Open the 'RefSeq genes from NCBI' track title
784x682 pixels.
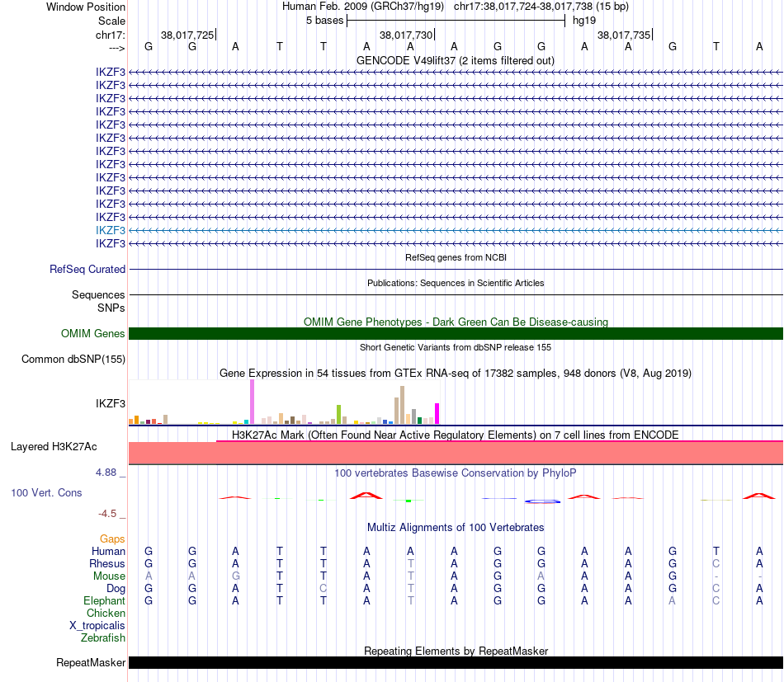pos(456,257)
